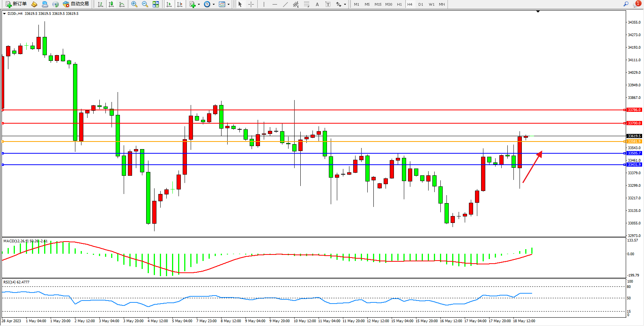Image resolution: width=644 pixels, height=326 pixels.
Task: Switch chart to bar chart mode
Action: pyautogui.click(x=100, y=4)
